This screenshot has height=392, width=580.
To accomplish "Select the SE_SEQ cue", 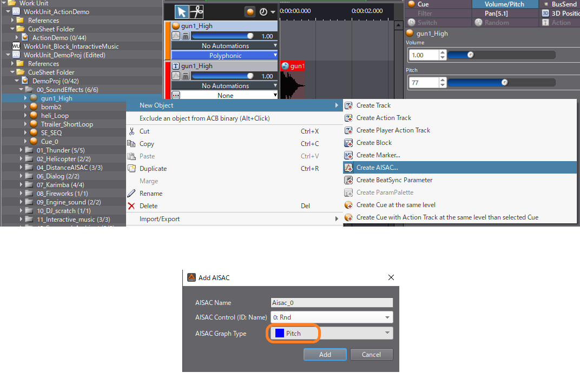I will [51, 133].
